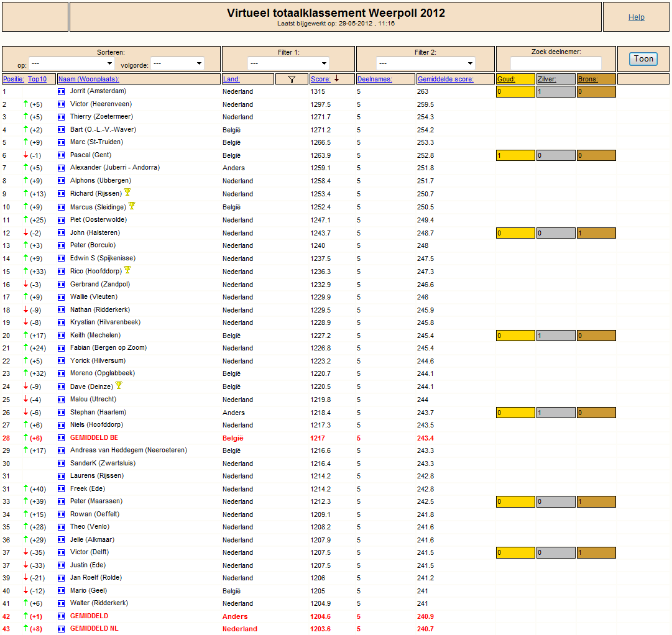
Task: Open the Help link
Action: click(636, 17)
